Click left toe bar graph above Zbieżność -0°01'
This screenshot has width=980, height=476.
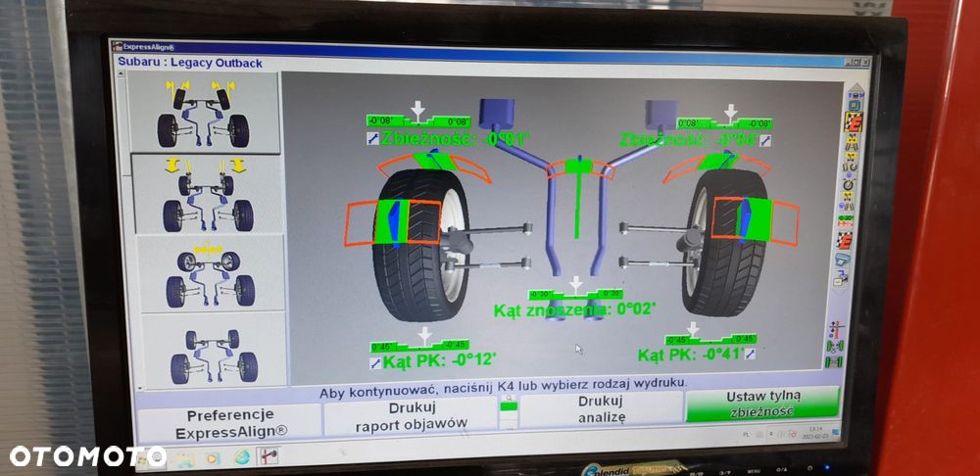coord(418,121)
